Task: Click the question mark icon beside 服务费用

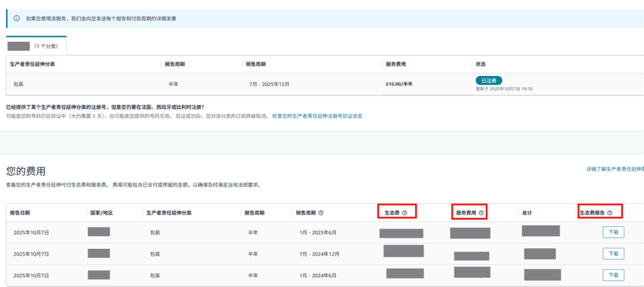Action: click(481, 213)
